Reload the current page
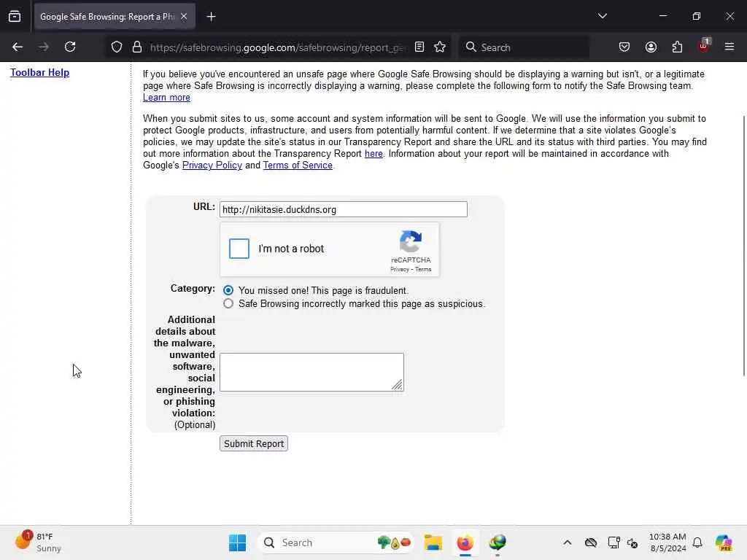Viewport: 747px width, 560px height. click(70, 47)
